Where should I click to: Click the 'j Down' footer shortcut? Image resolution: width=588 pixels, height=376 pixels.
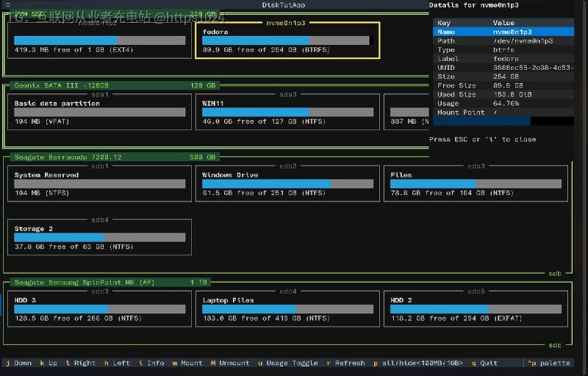coord(19,363)
